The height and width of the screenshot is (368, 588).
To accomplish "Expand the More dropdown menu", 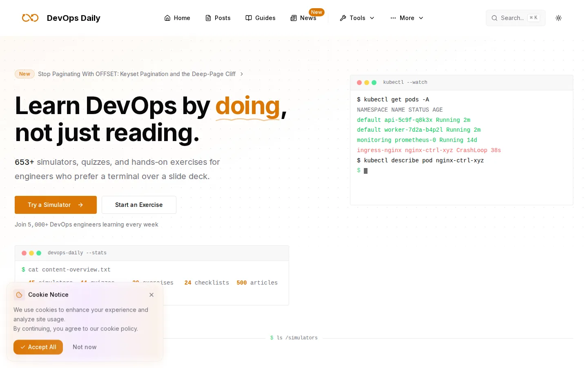I will (x=407, y=18).
